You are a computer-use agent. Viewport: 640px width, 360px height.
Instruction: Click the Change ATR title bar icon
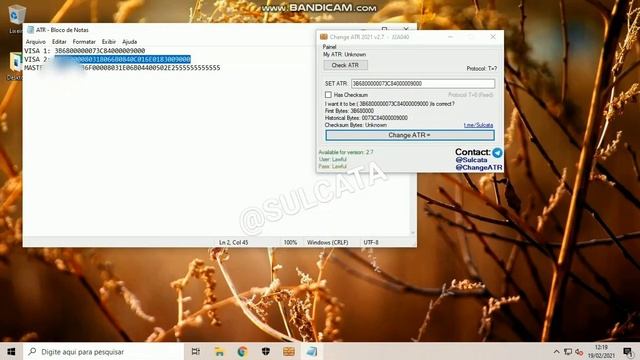coord(324,37)
